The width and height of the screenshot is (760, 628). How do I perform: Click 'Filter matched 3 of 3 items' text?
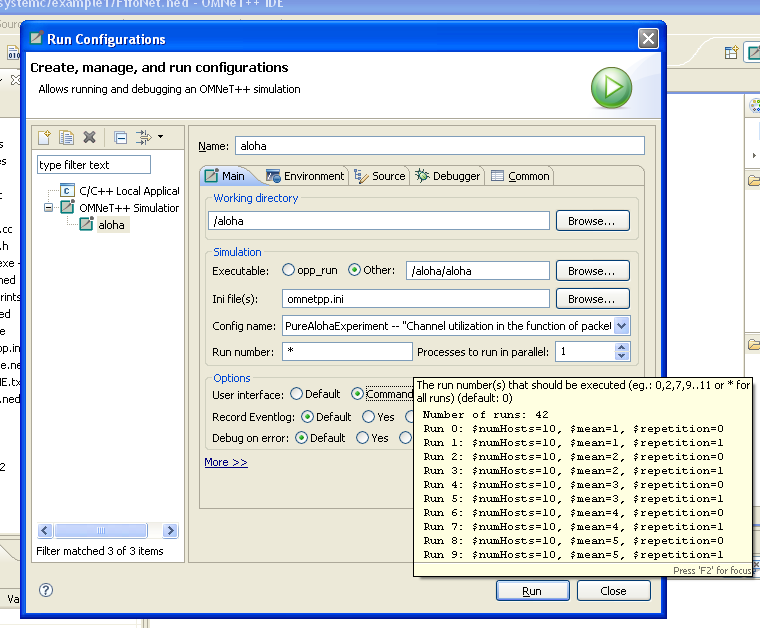pyautogui.click(x=100, y=551)
